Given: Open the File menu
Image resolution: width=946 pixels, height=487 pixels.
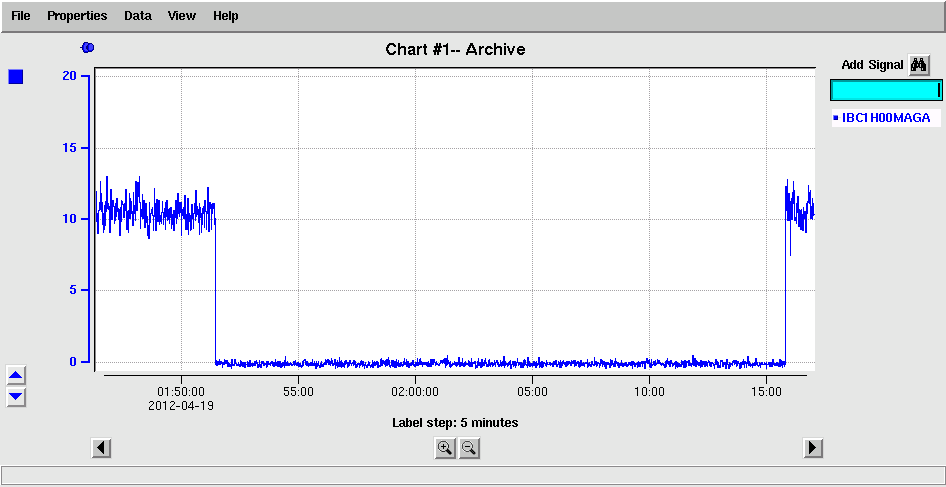Looking at the screenshot, I should click(21, 16).
